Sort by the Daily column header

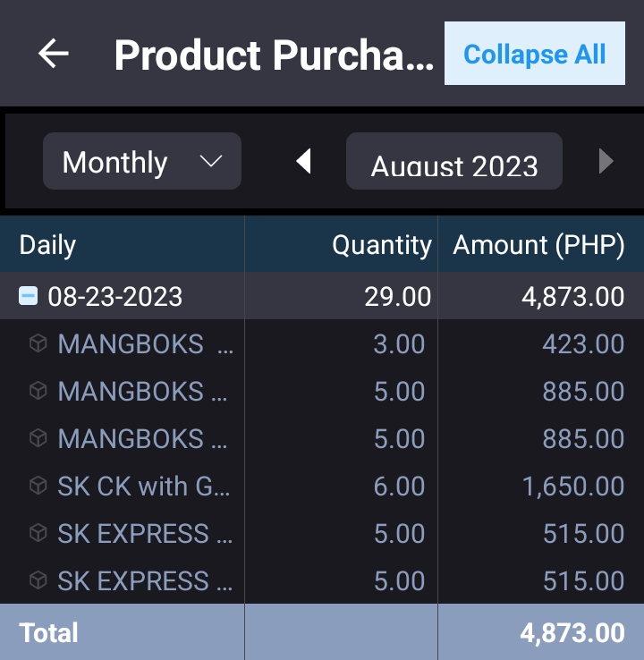[x=48, y=245]
